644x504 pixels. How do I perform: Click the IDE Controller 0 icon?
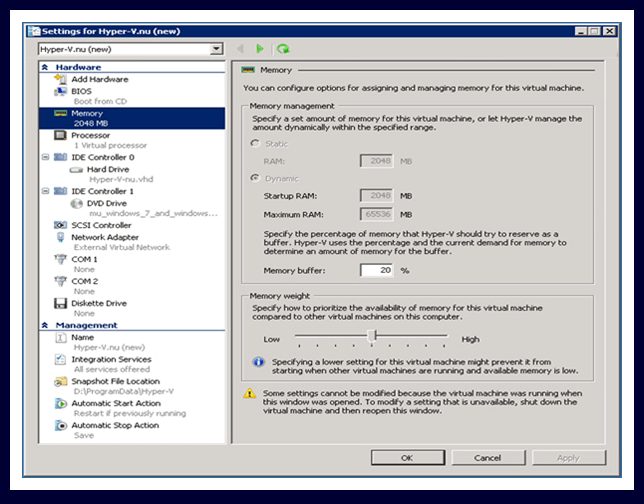60,157
